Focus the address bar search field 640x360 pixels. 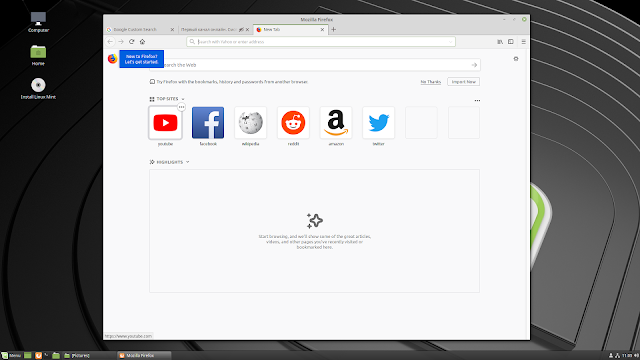tap(321, 42)
